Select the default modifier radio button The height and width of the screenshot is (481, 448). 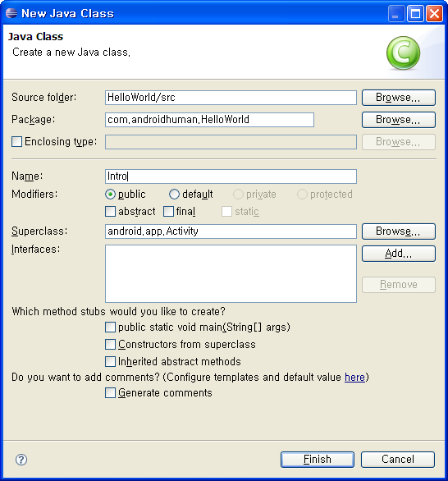[x=174, y=195]
